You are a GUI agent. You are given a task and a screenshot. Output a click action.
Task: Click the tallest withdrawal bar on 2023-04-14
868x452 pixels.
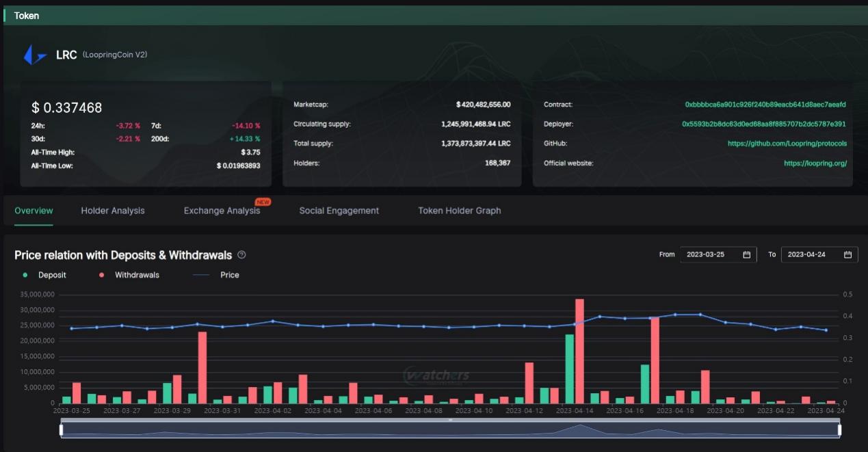click(x=579, y=350)
